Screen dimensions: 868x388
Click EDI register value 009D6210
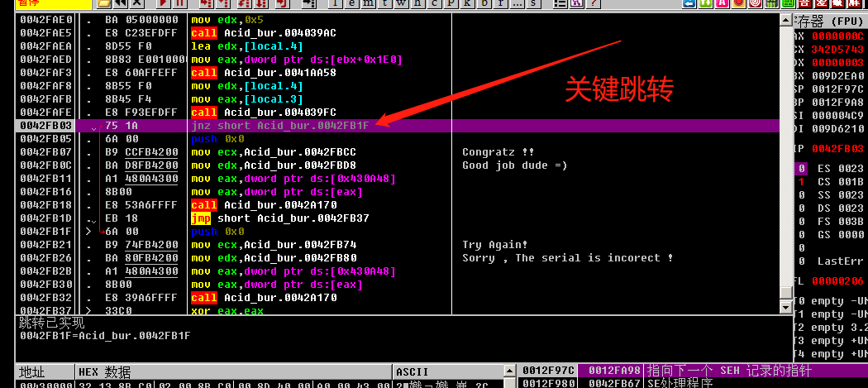[x=837, y=129]
